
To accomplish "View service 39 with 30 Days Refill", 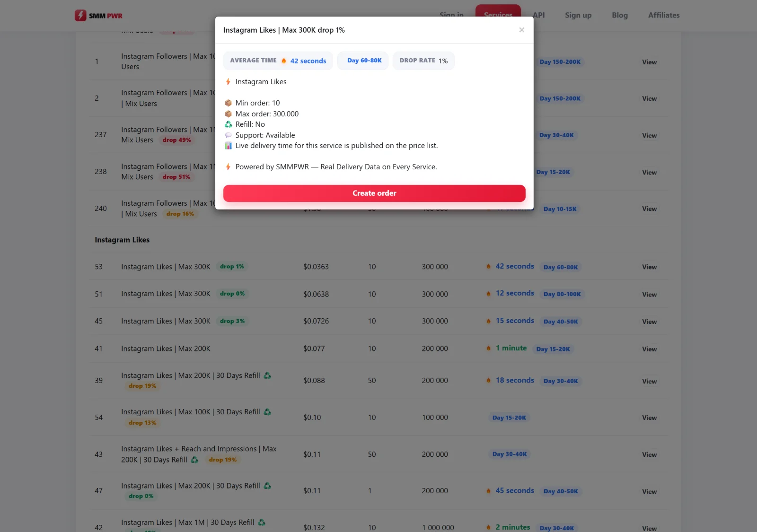I will click(x=649, y=382).
